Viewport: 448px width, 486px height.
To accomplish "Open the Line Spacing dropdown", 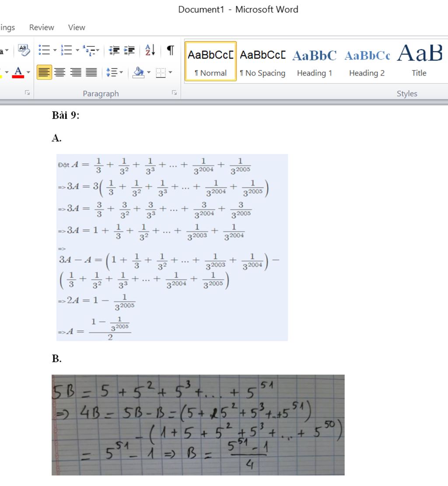I will [x=114, y=73].
